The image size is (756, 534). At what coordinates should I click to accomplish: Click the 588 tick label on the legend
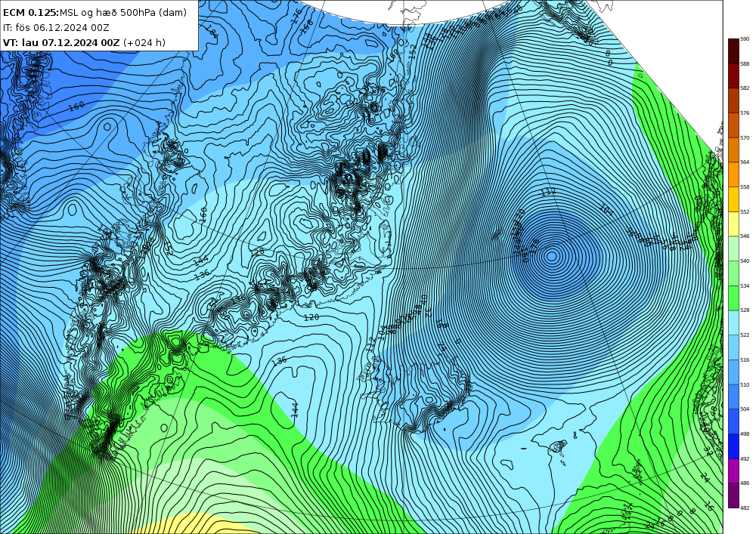pos(745,63)
